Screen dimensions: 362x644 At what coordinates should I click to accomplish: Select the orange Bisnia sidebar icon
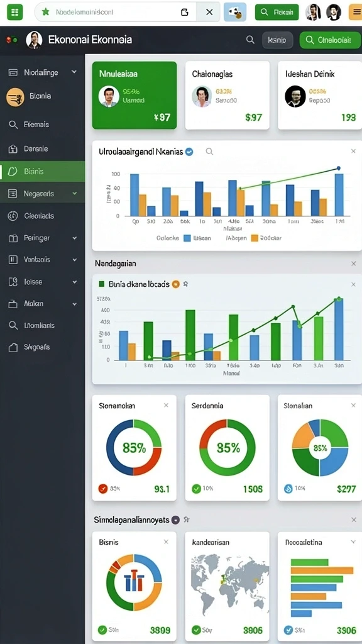pos(15,97)
